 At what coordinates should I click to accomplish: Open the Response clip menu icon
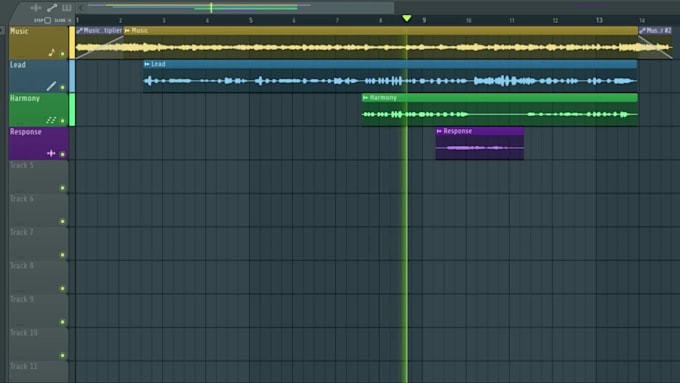tap(439, 131)
